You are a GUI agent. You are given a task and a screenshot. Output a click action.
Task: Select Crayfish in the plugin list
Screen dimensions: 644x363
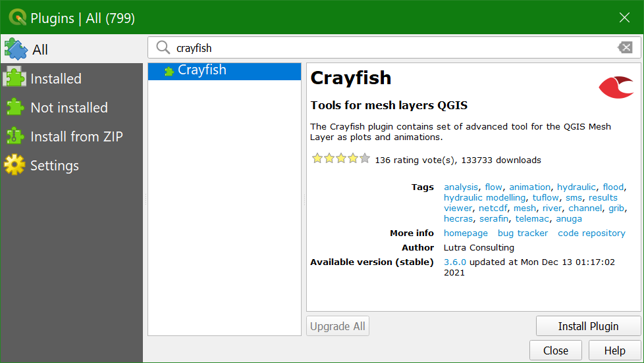coord(225,71)
